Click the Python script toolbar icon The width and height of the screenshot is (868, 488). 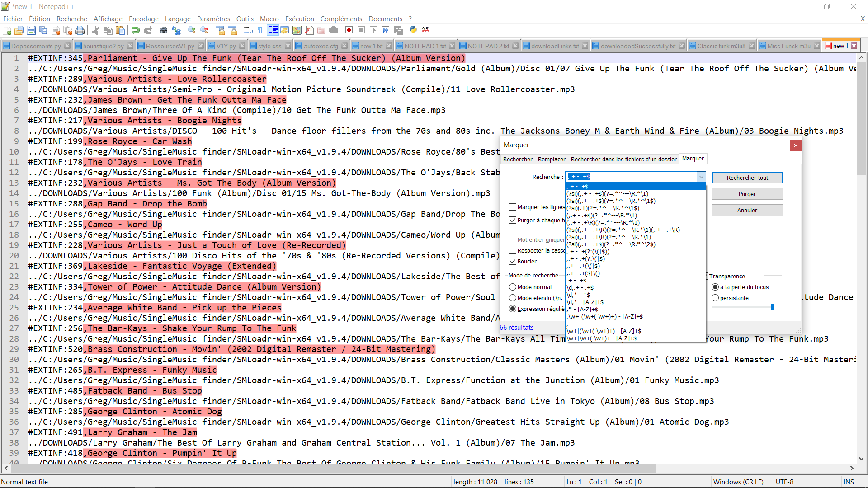[x=413, y=30]
